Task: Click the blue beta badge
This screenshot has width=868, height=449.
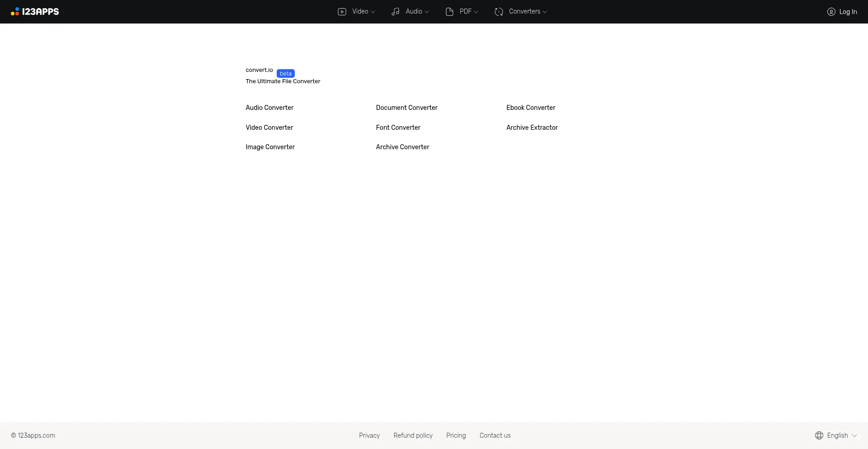Action: pyautogui.click(x=286, y=73)
